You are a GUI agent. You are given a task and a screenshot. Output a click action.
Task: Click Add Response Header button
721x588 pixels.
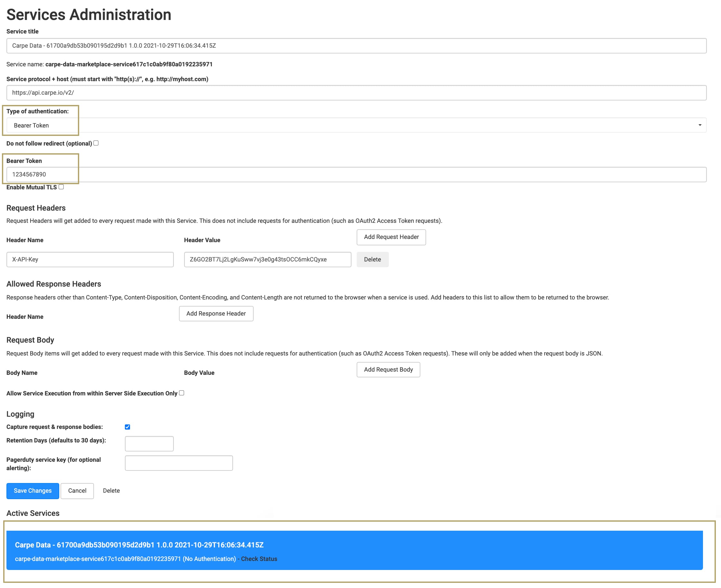(x=216, y=314)
